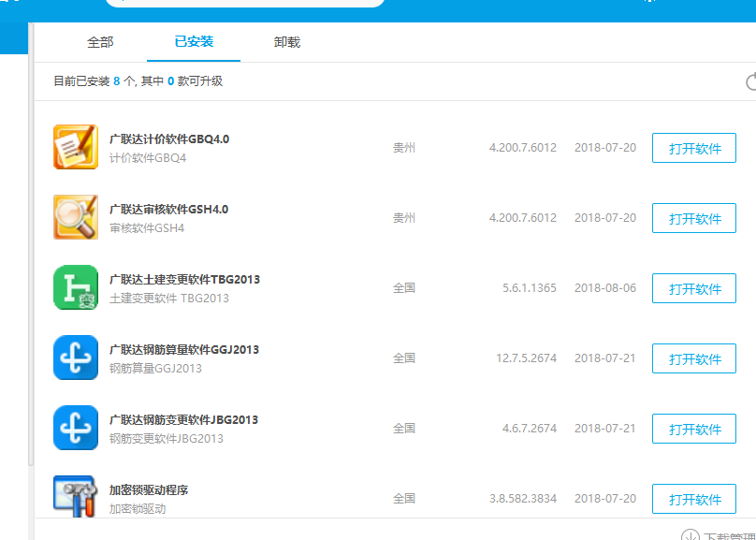
Task: Switch to the 全部 tab
Action: [x=100, y=42]
